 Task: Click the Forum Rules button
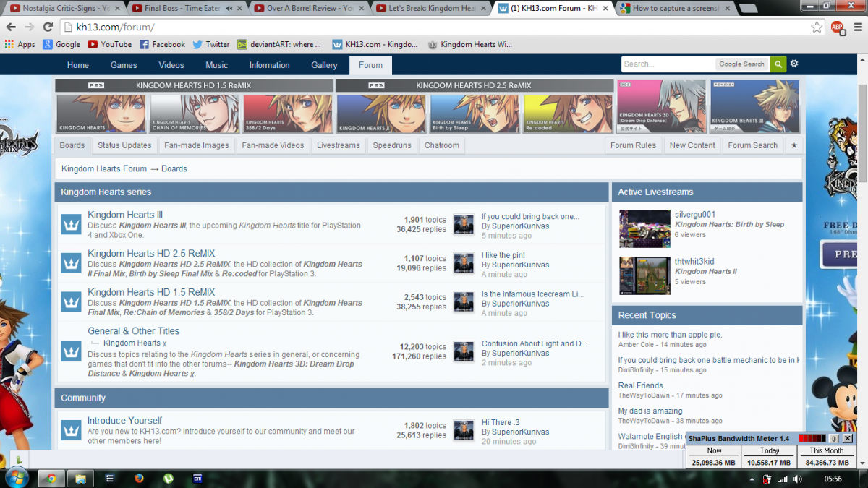tap(633, 145)
